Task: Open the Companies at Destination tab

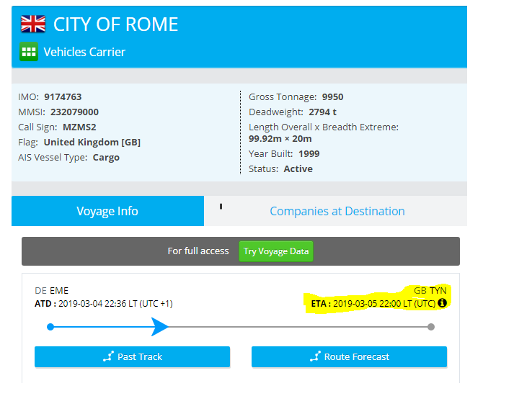Action: [x=337, y=211]
